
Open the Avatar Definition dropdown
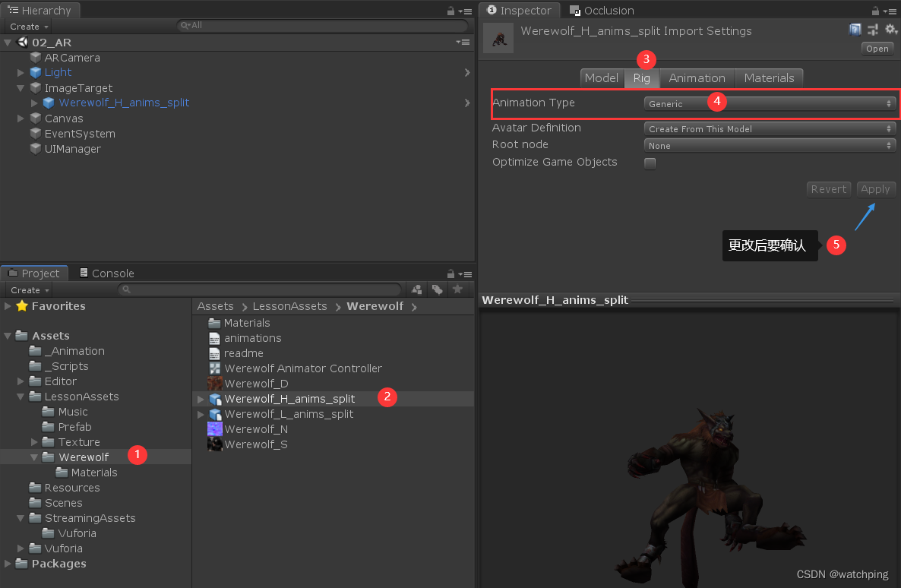pyautogui.click(x=770, y=128)
